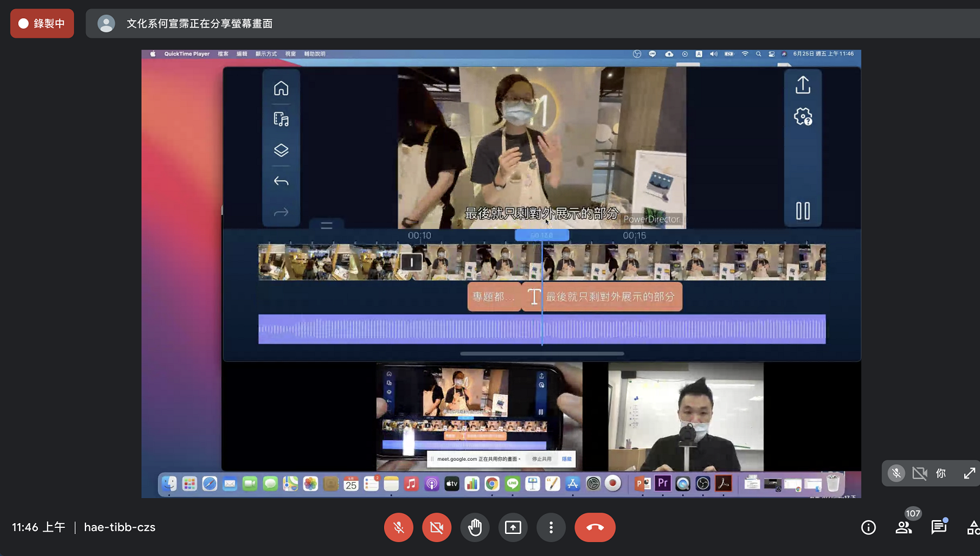Image resolution: width=980 pixels, height=556 pixels.
Task: Open the 檔案 menu in the menu bar
Action: [223, 54]
